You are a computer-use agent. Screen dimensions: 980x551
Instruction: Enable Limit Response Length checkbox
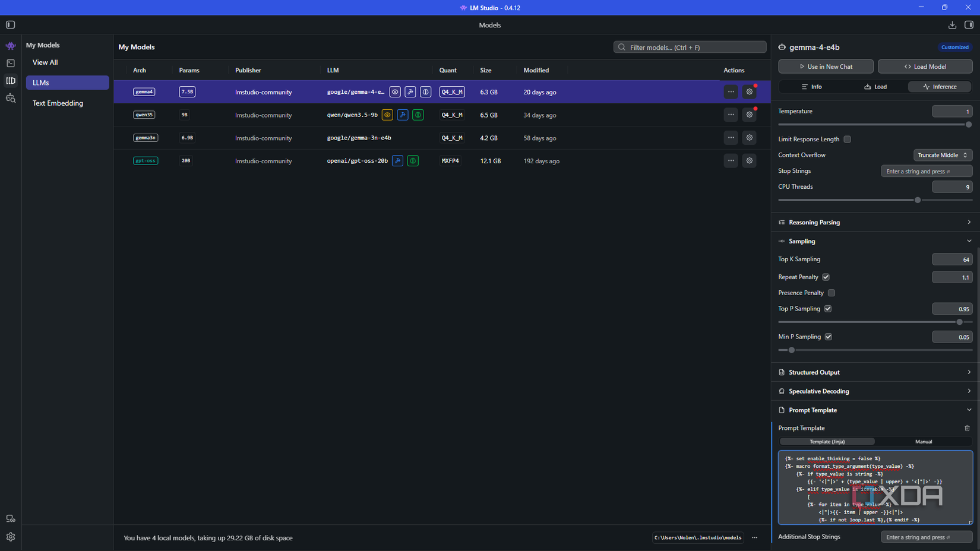(848, 140)
